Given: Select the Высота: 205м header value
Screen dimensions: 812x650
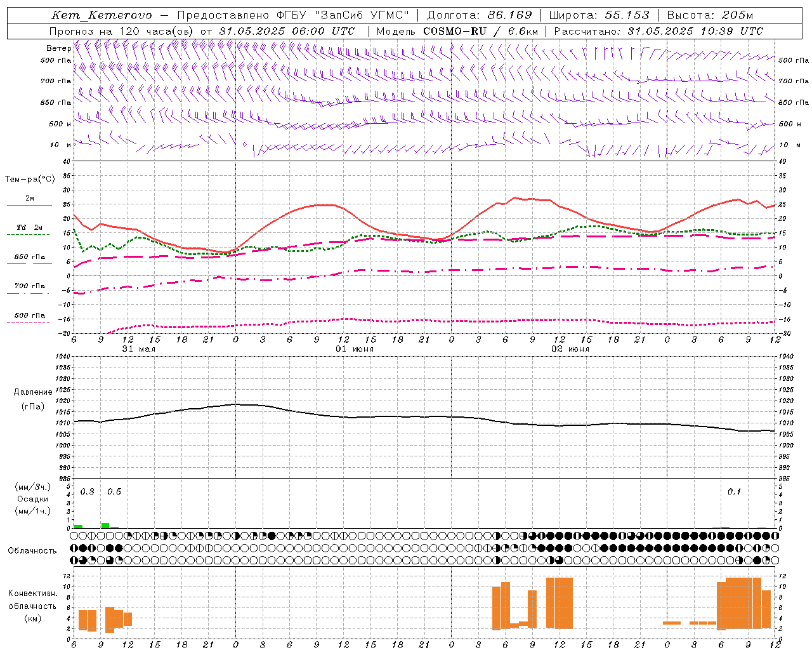Looking at the screenshot, I should pyautogui.click(x=710, y=15).
